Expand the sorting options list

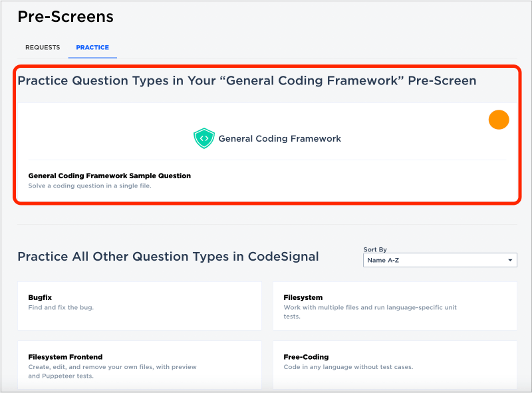(509, 260)
